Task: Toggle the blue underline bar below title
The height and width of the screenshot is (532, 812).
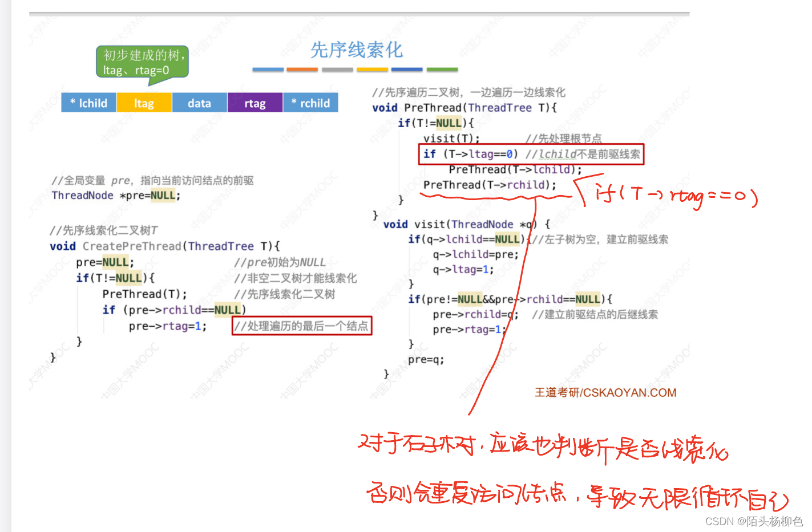Action: 268,69
